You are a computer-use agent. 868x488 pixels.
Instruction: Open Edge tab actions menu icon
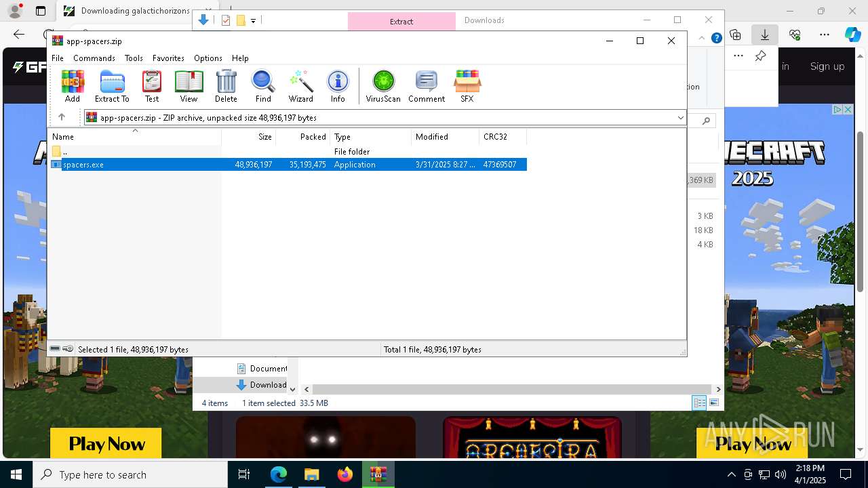[x=41, y=11]
